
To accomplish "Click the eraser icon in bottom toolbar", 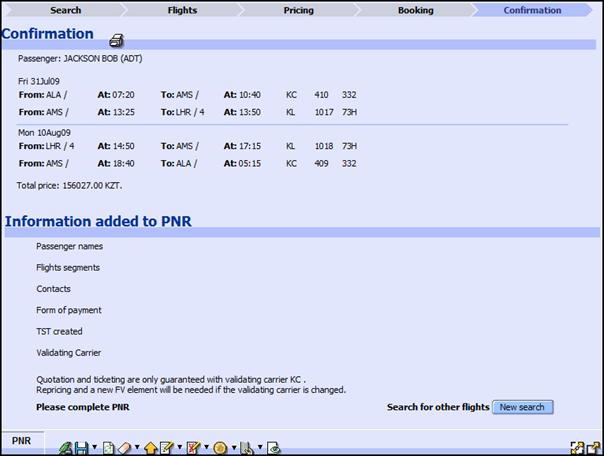I will click(x=124, y=448).
